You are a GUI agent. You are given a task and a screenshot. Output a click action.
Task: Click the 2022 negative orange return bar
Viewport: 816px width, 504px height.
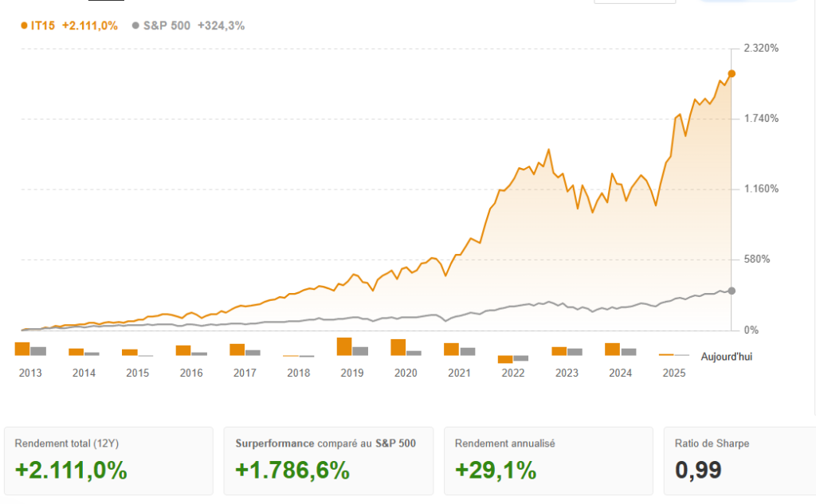click(505, 359)
